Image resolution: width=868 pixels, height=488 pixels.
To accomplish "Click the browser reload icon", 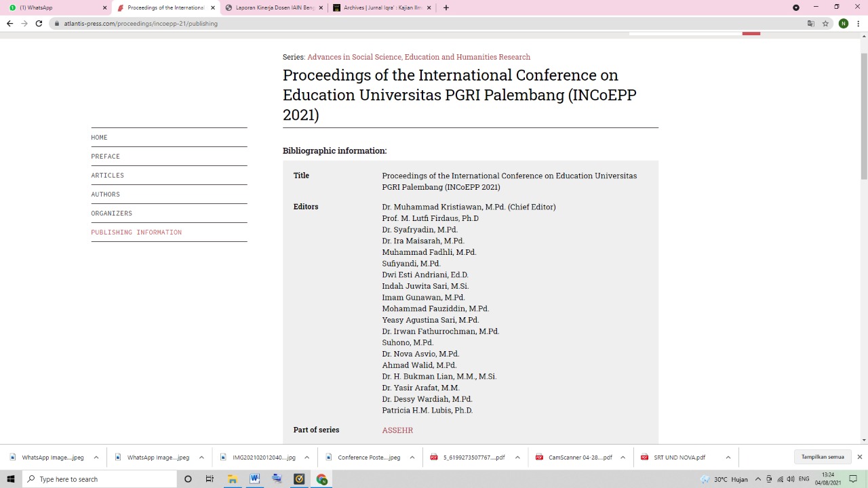I will tap(39, 23).
